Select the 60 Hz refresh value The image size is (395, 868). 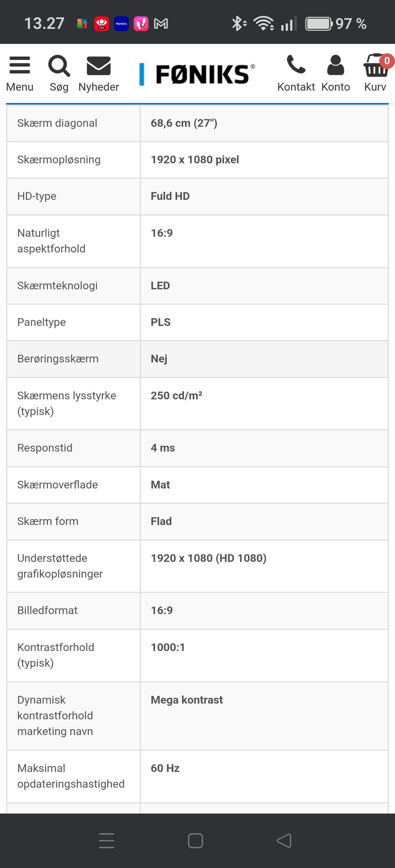[x=165, y=768]
